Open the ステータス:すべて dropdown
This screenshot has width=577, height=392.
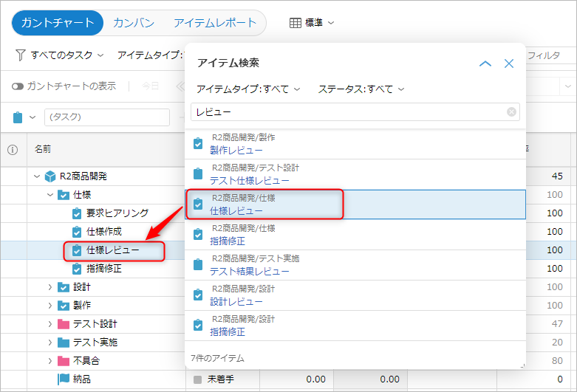pyautogui.click(x=361, y=89)
